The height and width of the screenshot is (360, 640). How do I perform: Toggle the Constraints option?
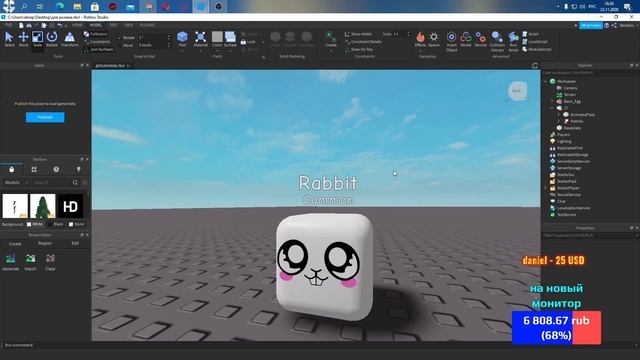point(97,42)
